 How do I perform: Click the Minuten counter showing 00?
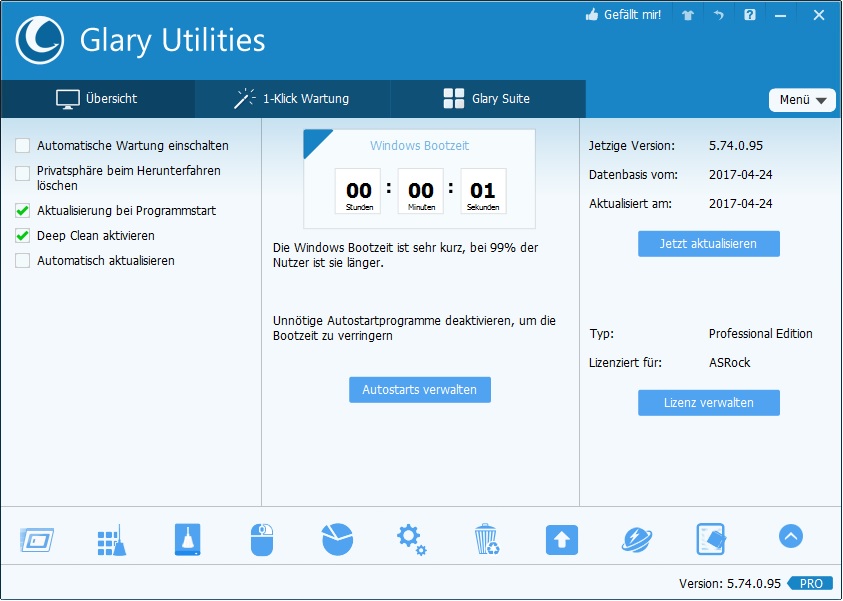[420, 191]
